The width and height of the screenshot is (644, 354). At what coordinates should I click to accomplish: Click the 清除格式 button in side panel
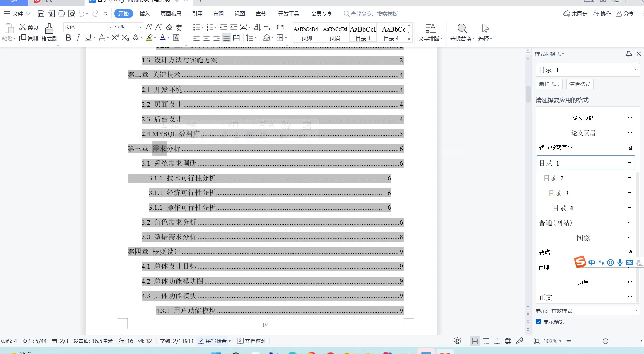coord(580,84)
